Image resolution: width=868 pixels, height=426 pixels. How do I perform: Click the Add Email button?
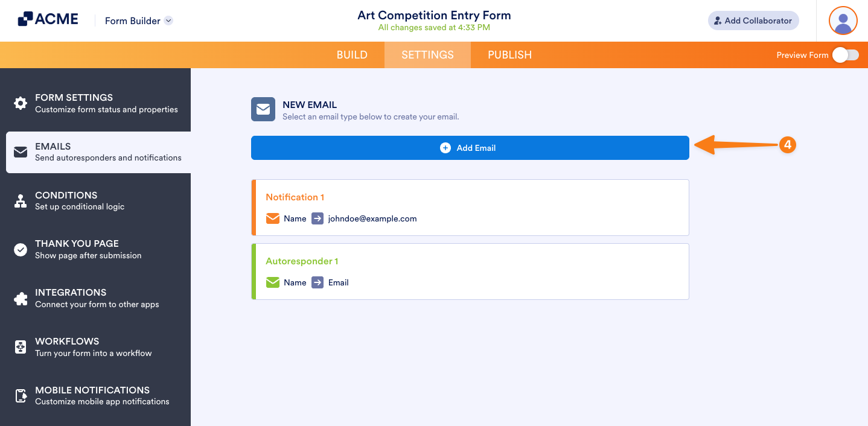470,148
